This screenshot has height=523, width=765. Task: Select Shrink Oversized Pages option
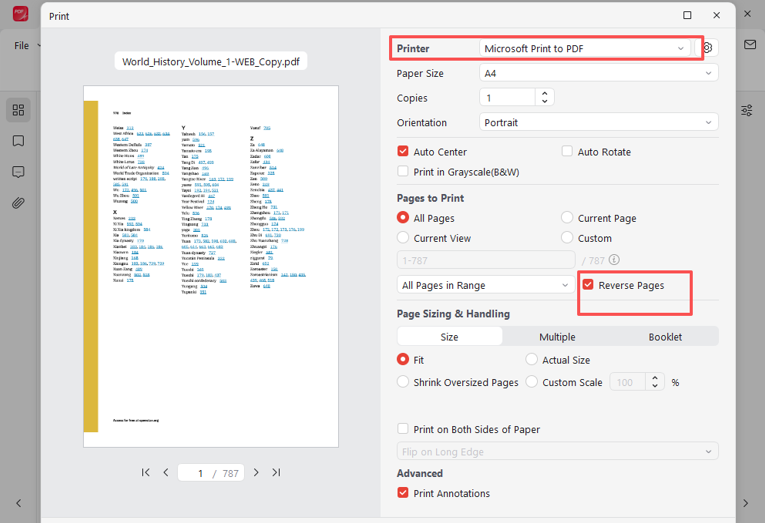(403, 382)
